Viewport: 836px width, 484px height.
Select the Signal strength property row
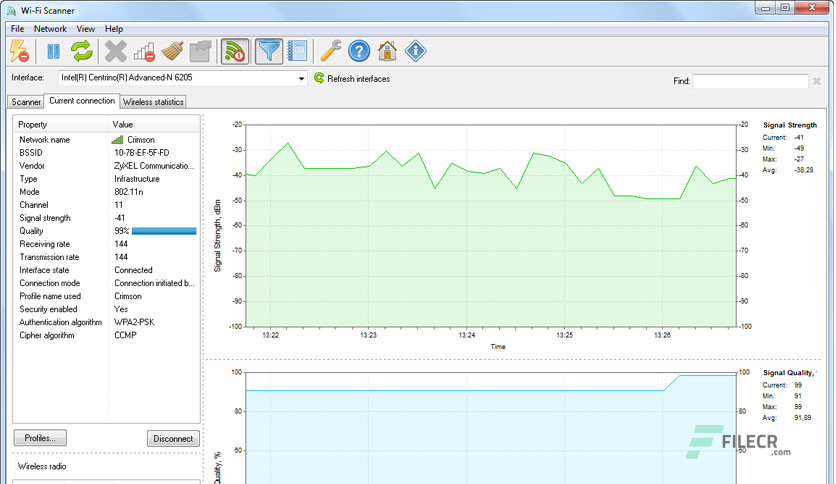pyautogui.click(x=107, y=218)
